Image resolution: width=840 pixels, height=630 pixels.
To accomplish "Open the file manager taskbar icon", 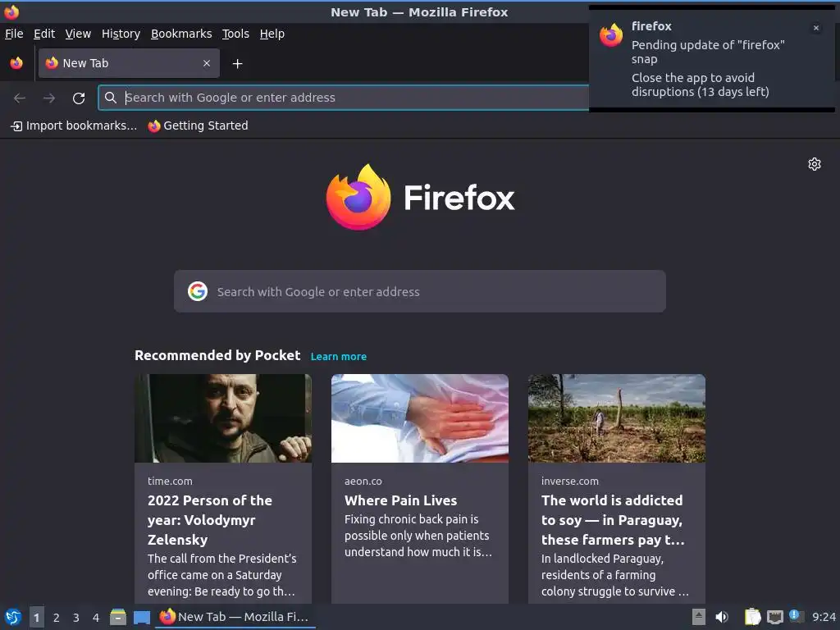I will coord(118,617).
